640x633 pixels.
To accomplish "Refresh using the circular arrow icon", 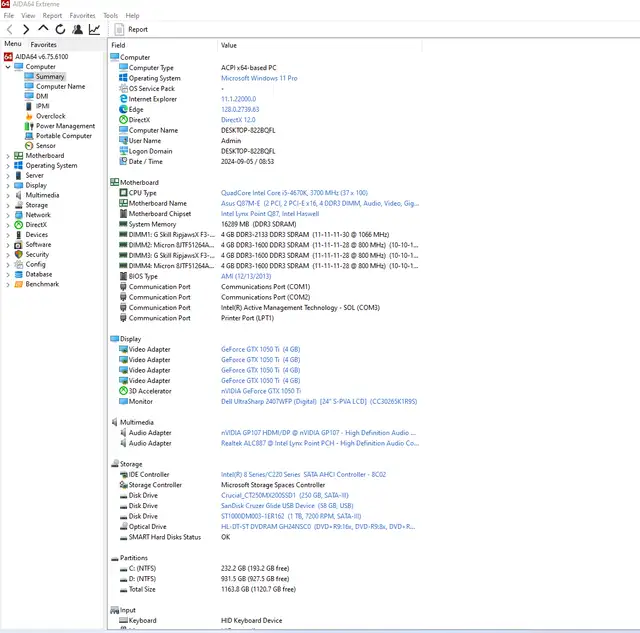I will point(60,29).
